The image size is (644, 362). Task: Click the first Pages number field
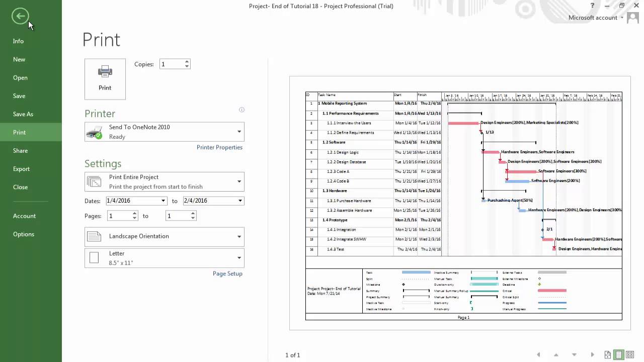coord(119,216)
